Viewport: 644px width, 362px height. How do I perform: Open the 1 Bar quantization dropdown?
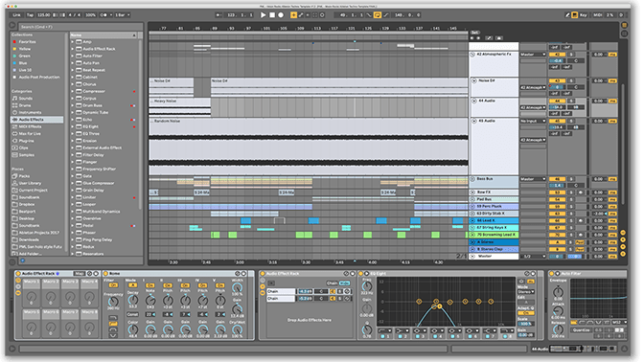(122, 14)
